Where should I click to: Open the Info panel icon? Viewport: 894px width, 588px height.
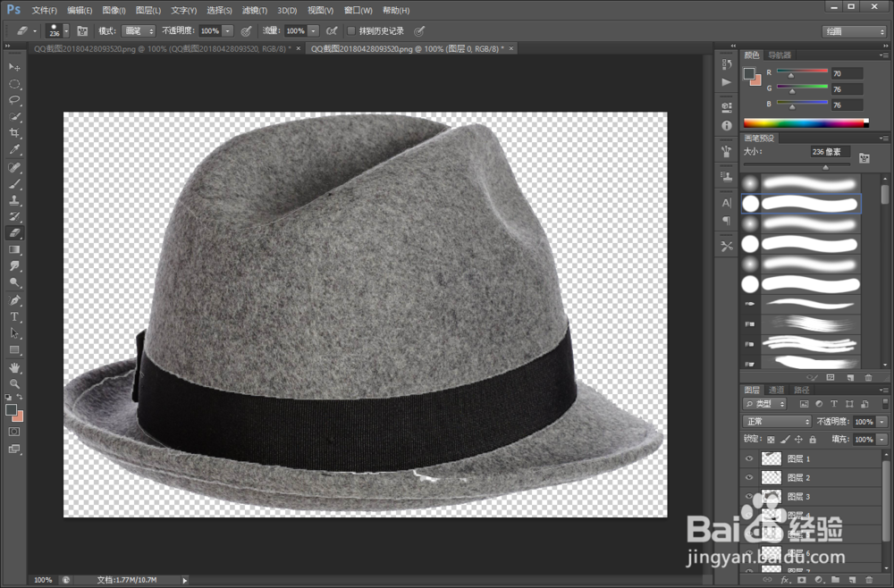(726, 125)
